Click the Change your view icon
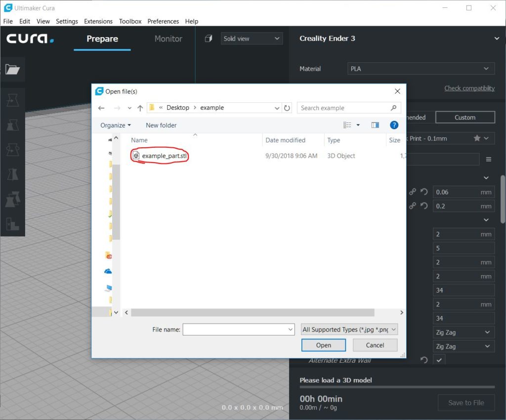This screenshot has height=420, width=506. (347, 125)
